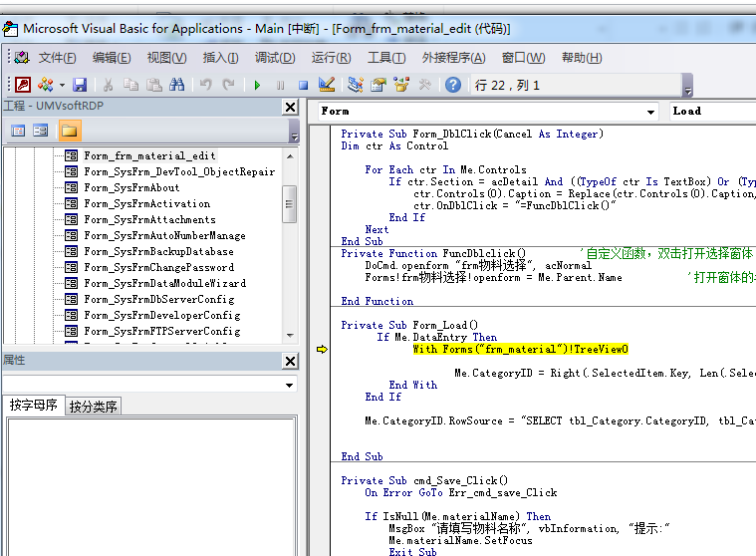Click the Paste clipboard icon
The image size is (756, 556).
coord(154,85)
